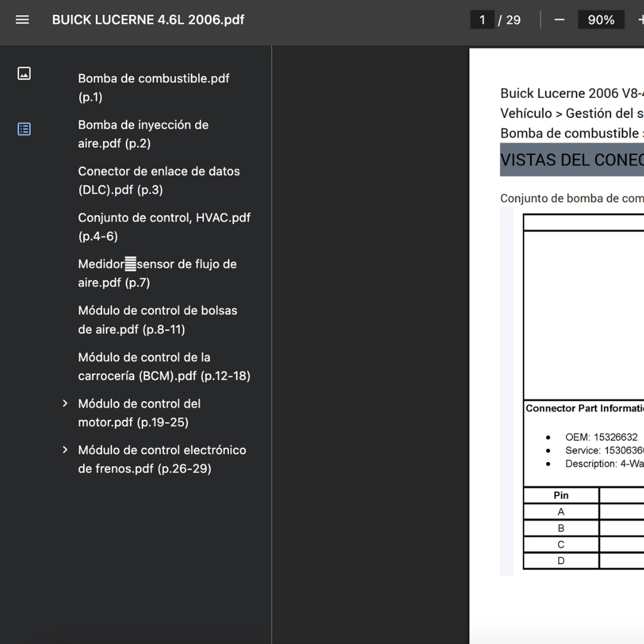This screenshot has width=644, height=644.
Task: Click the Pin column header
Action: 561,496
